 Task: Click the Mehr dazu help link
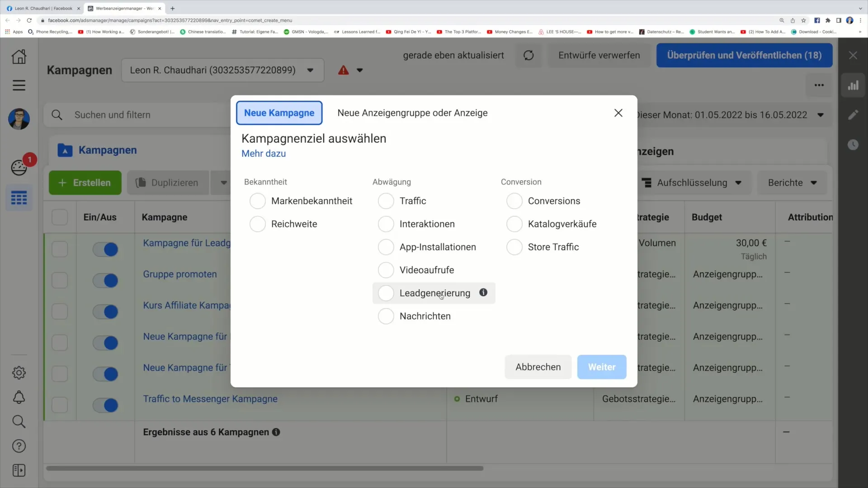(x=264, y=153)
